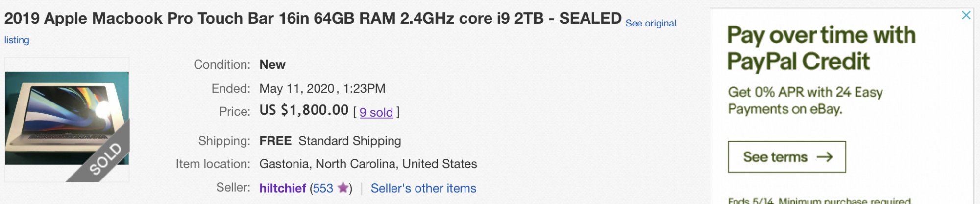Viewport: 980px width, 204px height.
Task: Click the arrow icon in See terms
Action: click(825, 157)
